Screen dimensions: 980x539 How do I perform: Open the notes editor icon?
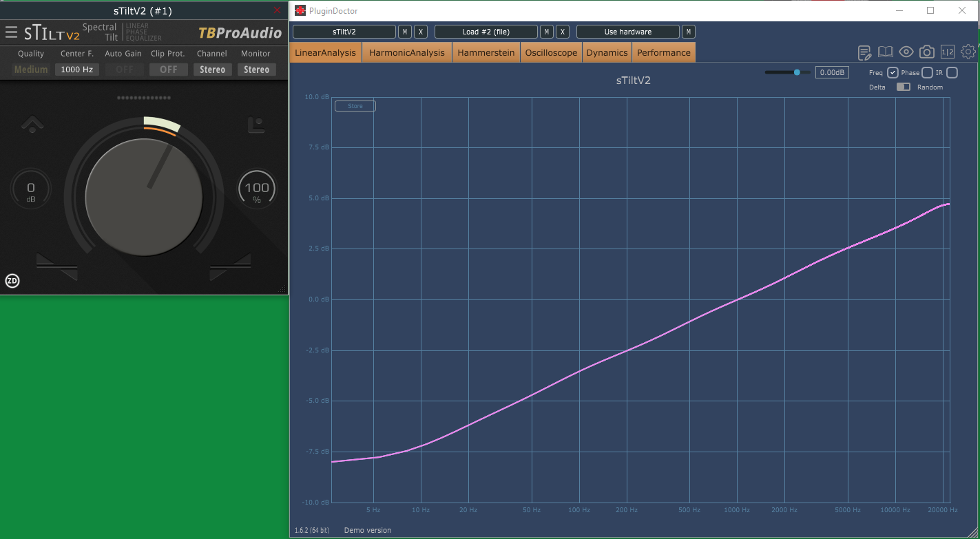pos(864,52)
